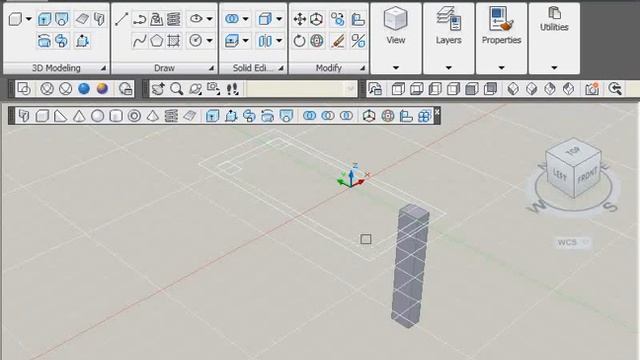Click the 3D Move gizmo icon in Modify panel
The height and width of the screenshot is (360, 640).
(317, 19)
